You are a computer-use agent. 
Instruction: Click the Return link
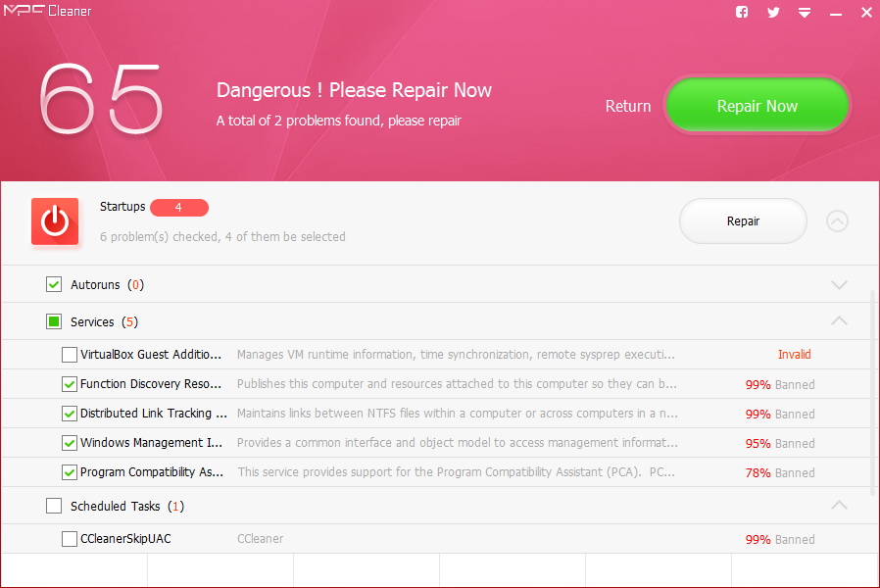[627, 106]
